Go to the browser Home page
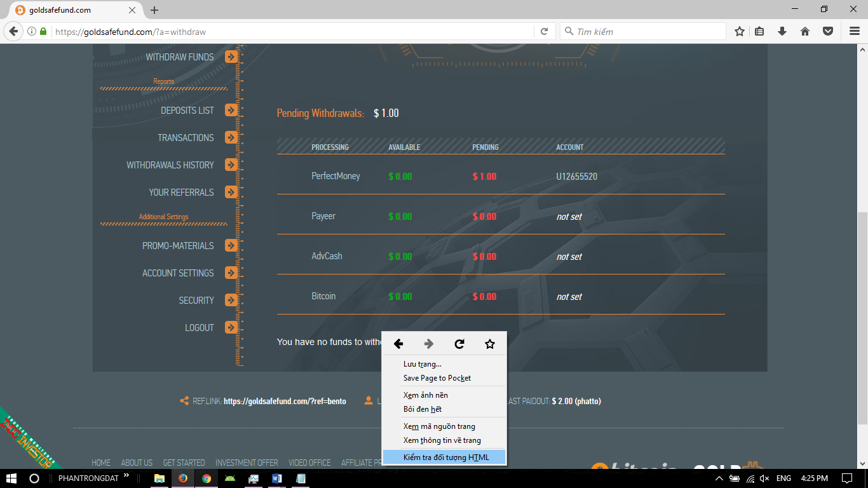 click(805, 31)
